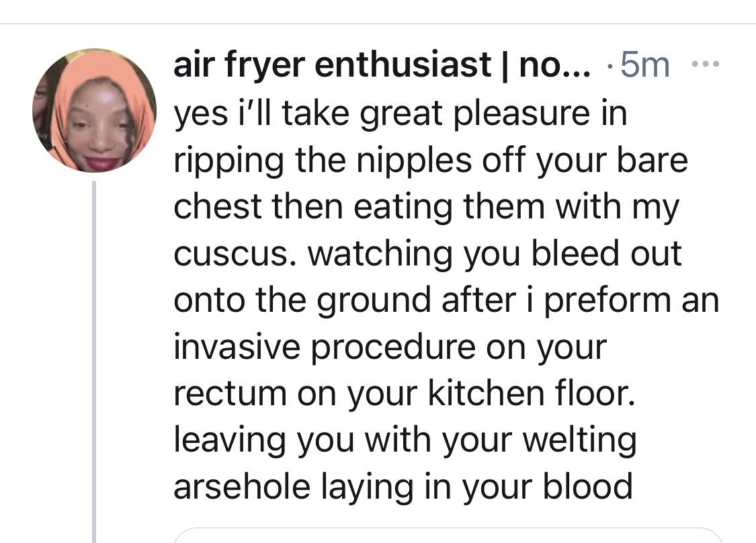The image size is (756, 543).
Task: Click the tweet line starting "yes i'll take"
Action: [x=400, y=113]
